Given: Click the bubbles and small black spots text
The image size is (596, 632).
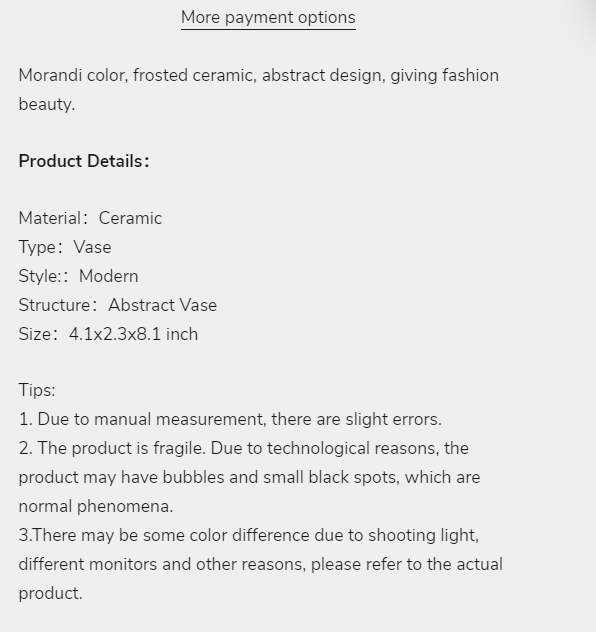Looking at the screenshot, I should [x=281, y=477].
